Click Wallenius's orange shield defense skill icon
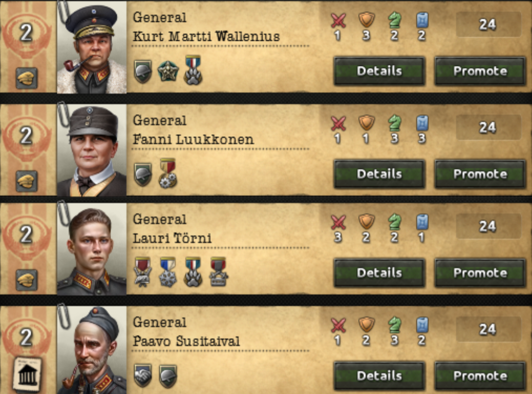This screenshot has width=532, height=394. click(366, 20)
